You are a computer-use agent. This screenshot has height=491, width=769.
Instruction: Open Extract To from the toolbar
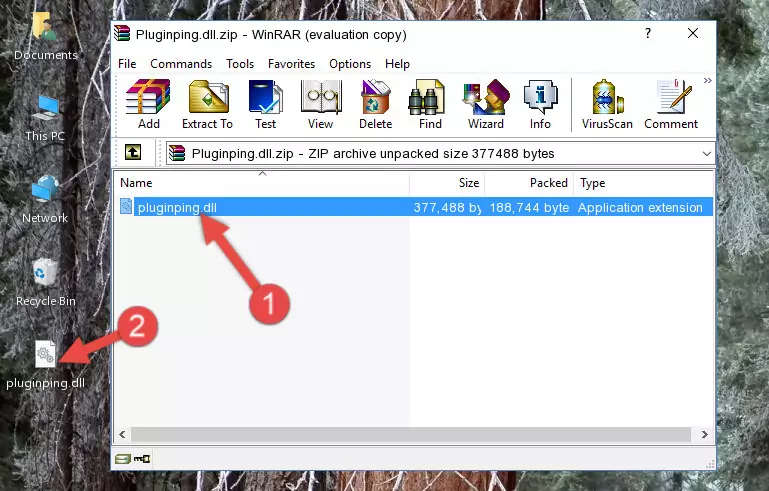click(207, 104)
